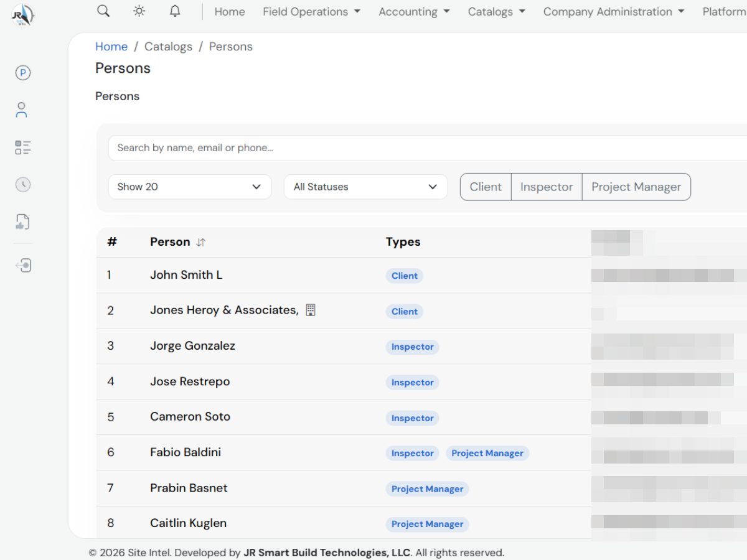
Task: Click the building icon beside Jones Heroy & Associates
Action: click(x=311, y=310)
